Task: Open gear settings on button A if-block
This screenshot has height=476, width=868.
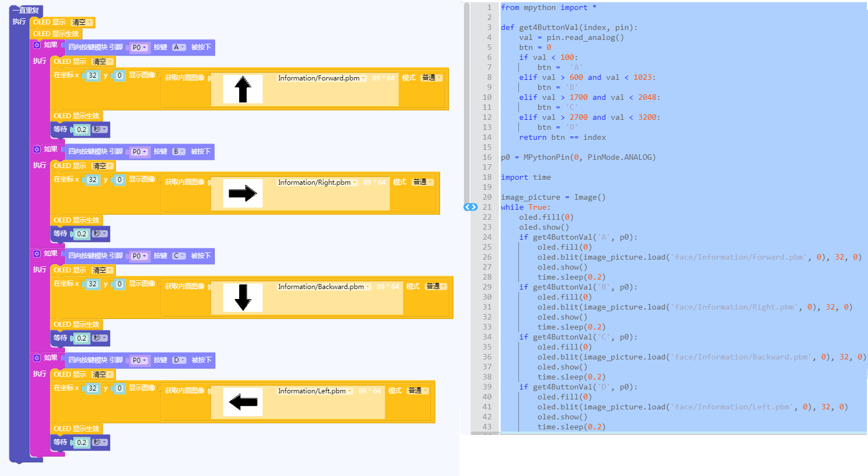Action: coord(37,45)
